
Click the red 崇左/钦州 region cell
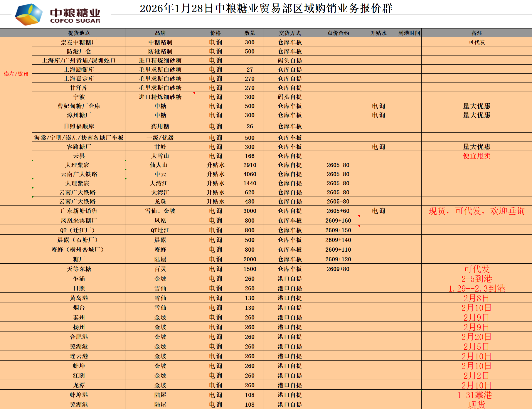tap(16, 74)
